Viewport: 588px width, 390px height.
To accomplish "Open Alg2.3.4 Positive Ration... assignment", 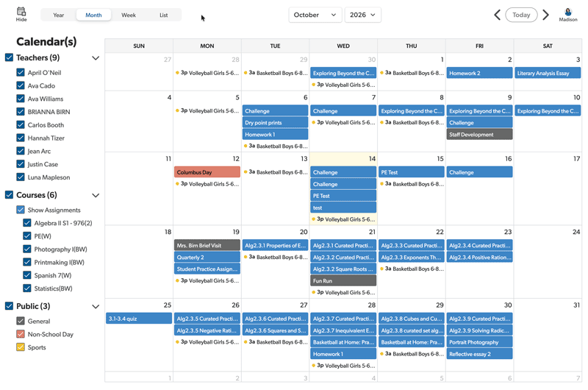I will click(479, 258).
